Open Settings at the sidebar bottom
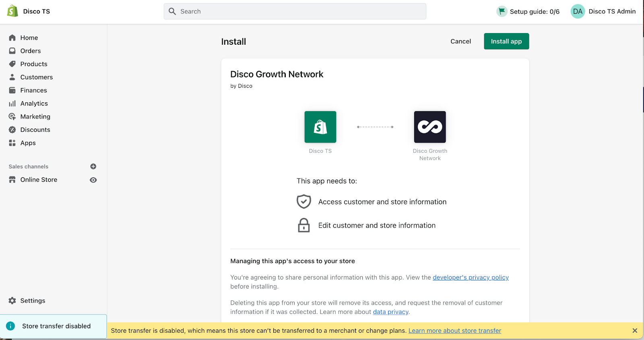The height and width of the screenshot is (340, 644). (x=33, y=301)
